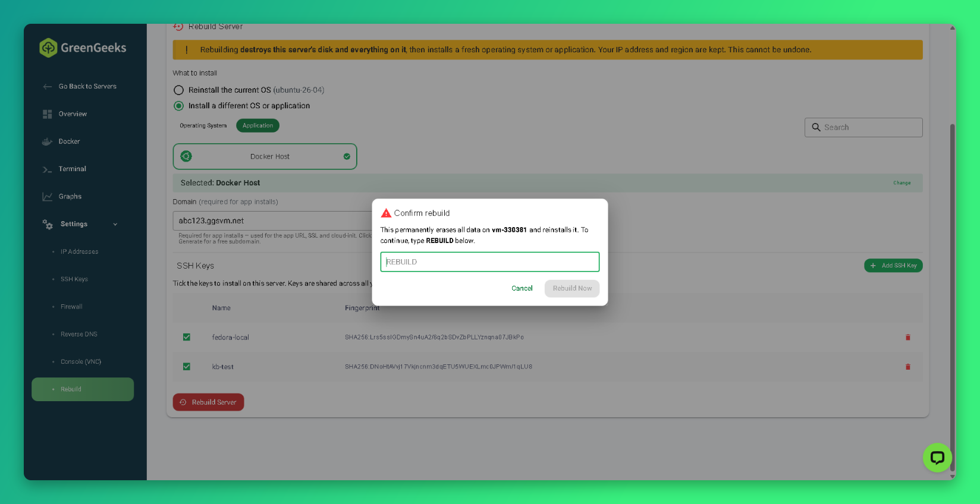Select the Rebuild sidebar item

83,389
